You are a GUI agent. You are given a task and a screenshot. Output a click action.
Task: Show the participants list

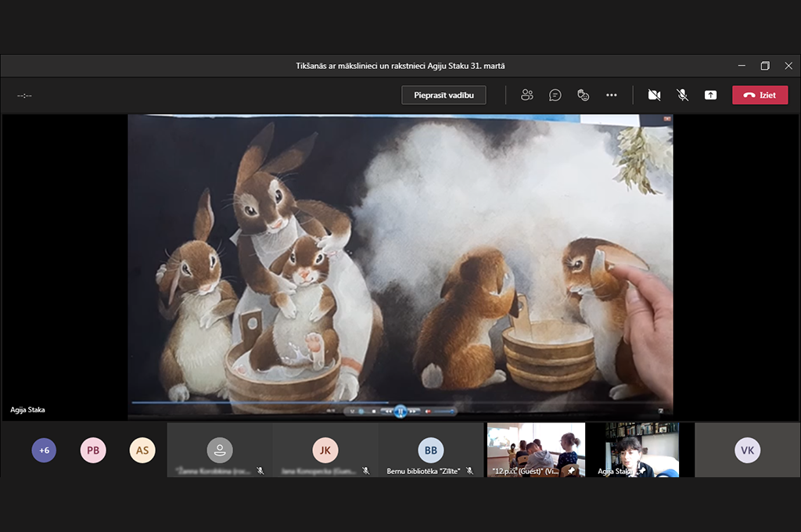point(526,95)
